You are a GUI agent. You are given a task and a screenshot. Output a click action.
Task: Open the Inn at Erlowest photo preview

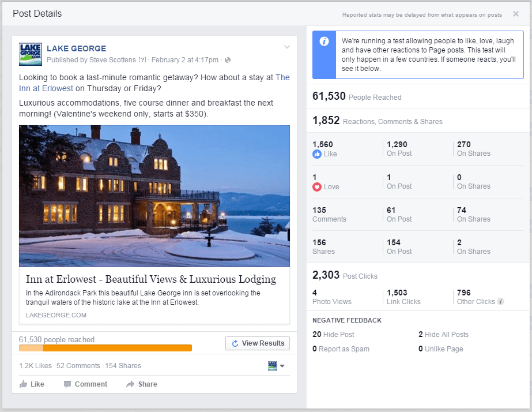click(154, 196)
